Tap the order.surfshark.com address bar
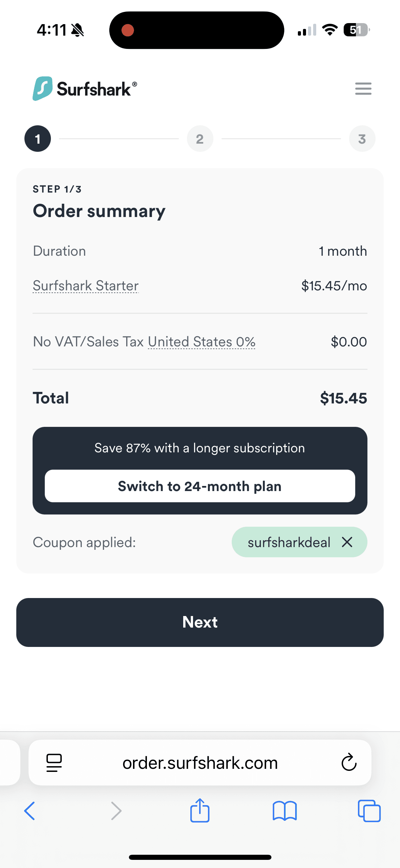Viewport: 400px width, 868px height. pyautogui.click(x=200, y=763)
